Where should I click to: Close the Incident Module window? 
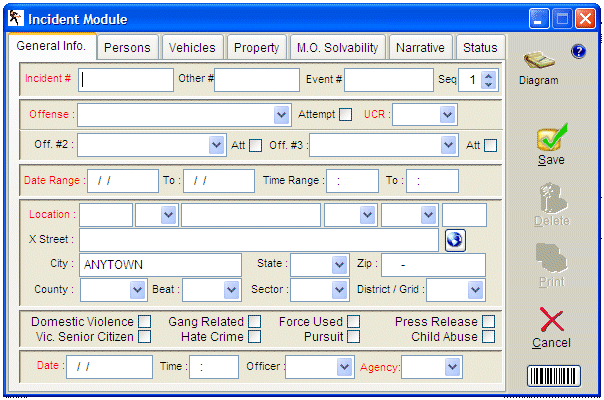click(586, 18)
